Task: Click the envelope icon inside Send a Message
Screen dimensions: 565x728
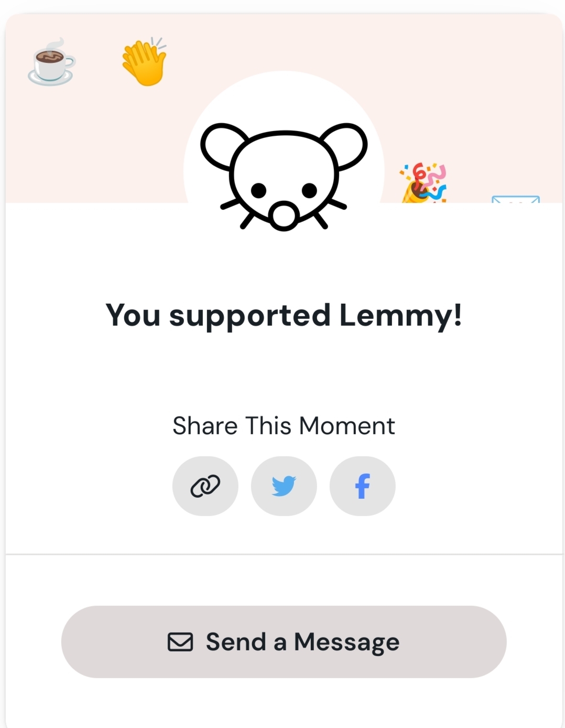Action: tap(180, 642)
